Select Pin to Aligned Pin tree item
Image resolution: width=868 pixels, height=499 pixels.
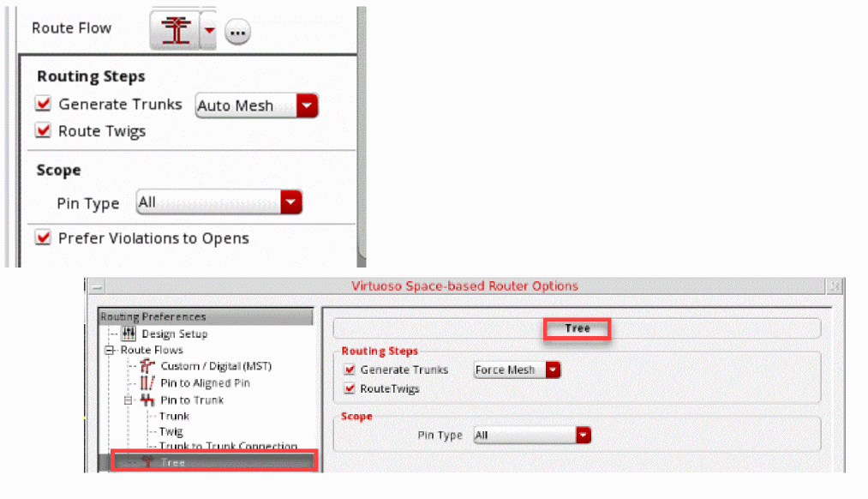click(205, 383)
